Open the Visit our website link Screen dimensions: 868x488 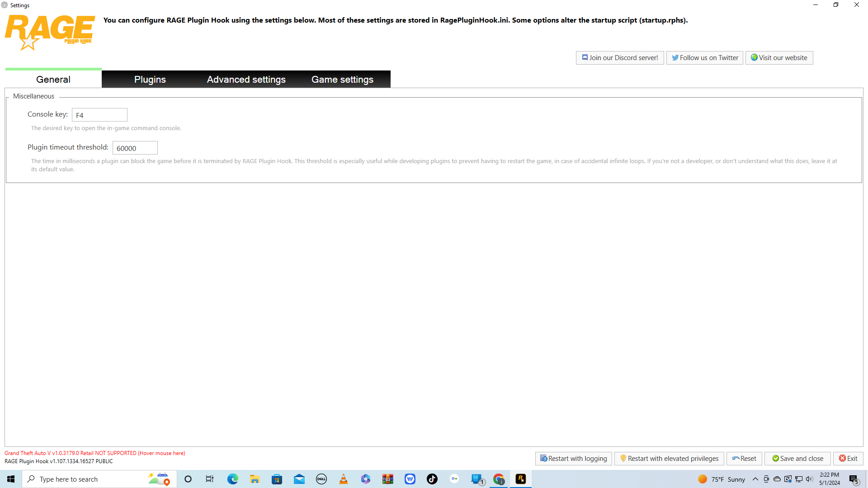pyautogui.click(x=778, y=58)
